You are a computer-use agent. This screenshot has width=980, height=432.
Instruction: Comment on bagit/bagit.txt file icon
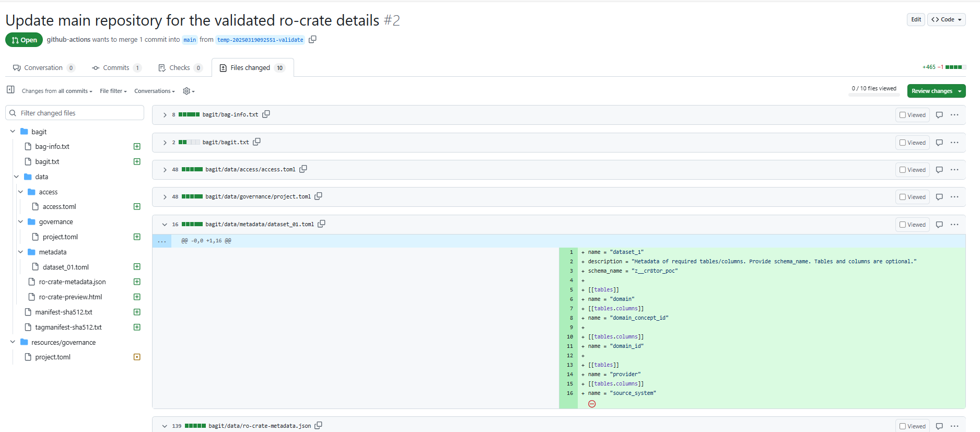click(x=939, y=143)
